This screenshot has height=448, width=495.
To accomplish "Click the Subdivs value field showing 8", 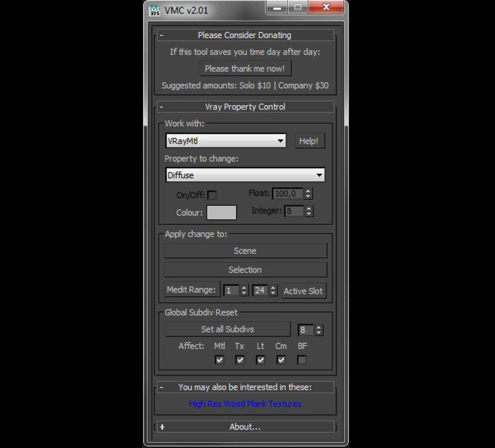I will pos(306,330).
